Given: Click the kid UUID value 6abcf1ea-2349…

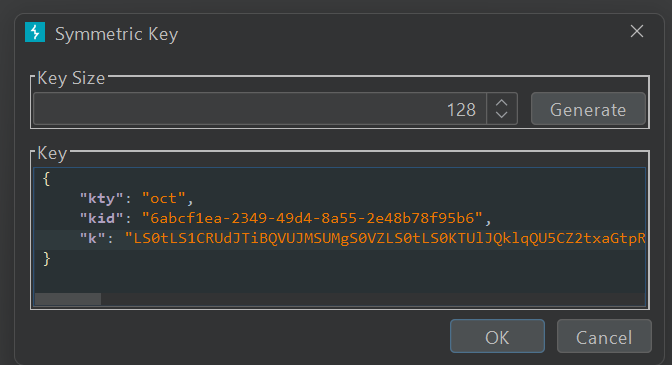Looking at the screenshot, I should [x=312, y=218].
